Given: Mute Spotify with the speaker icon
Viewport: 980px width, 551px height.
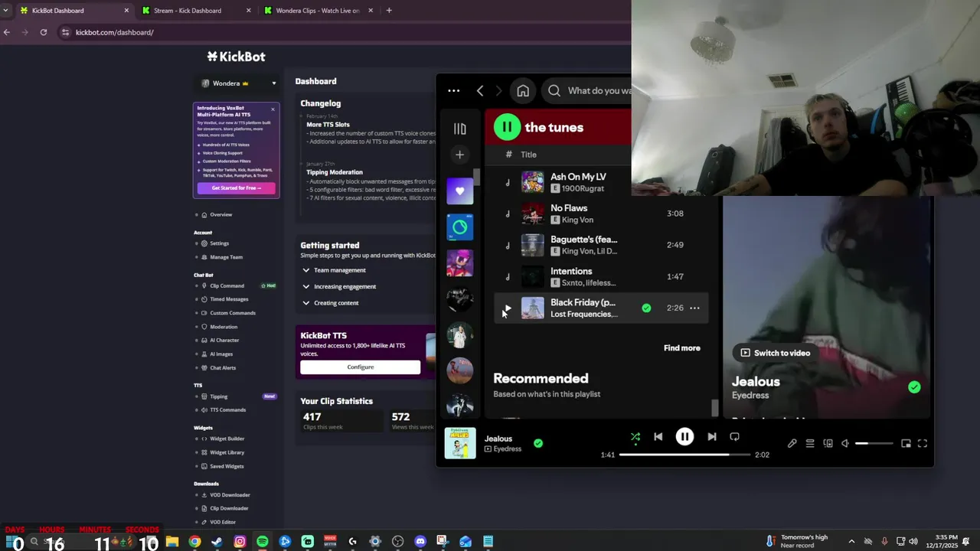Looking at the screenshot, I should click(x=845, y=443).
